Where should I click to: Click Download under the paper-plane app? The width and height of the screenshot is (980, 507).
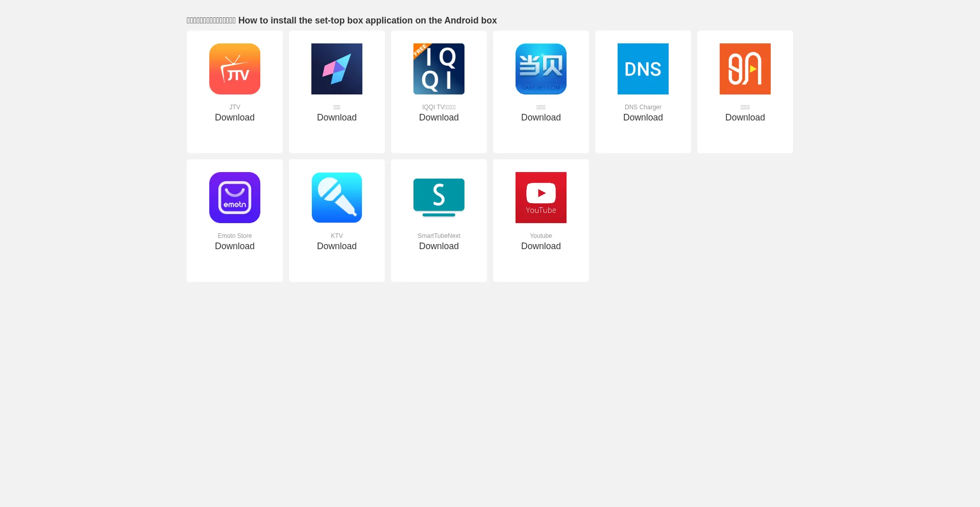tap(337, 117)
